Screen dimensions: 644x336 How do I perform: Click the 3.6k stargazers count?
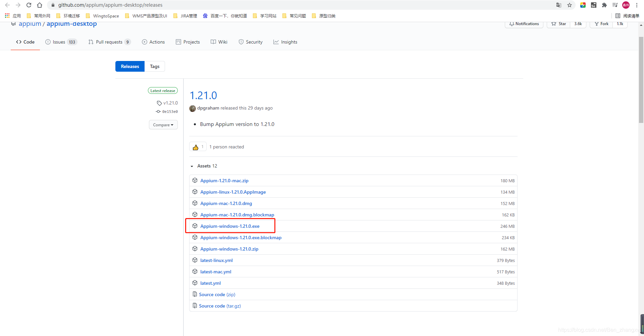pos(578,24)
